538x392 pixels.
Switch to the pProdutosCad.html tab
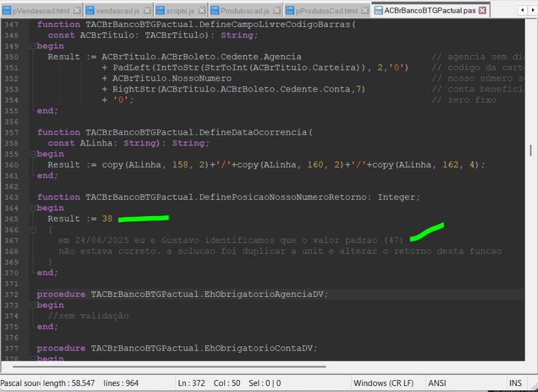(327, 11)
